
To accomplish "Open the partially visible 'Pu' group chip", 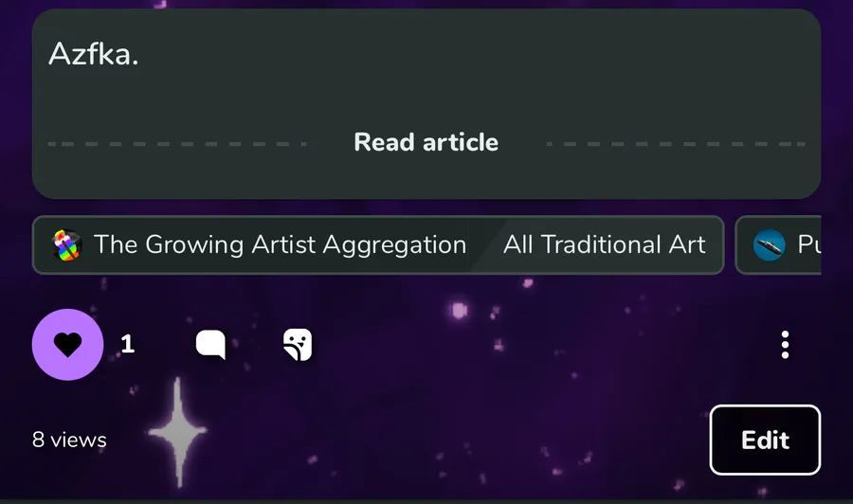I will 778,245.
